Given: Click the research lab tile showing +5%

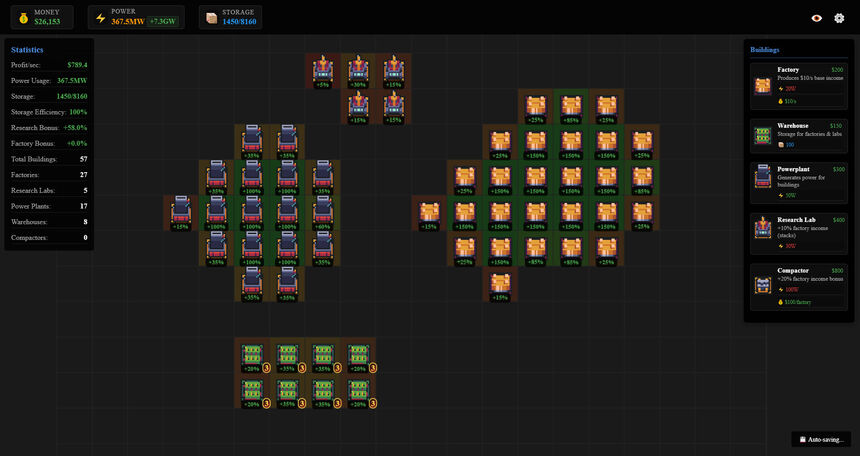Looking at the screenshot, I should (322, 71).
